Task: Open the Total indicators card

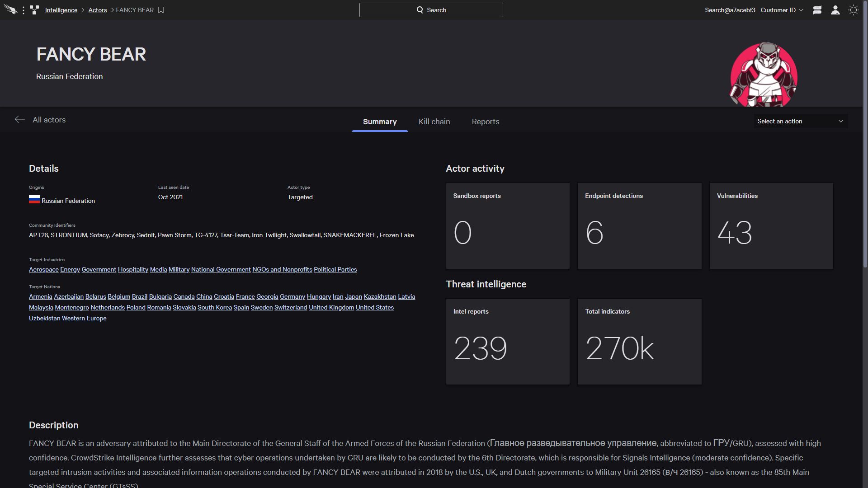Action: pos(639,342)
